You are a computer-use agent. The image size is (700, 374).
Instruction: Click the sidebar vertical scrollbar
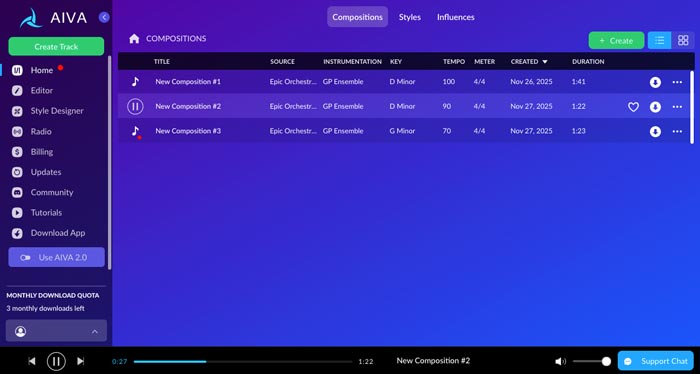(x=109, y=162)
